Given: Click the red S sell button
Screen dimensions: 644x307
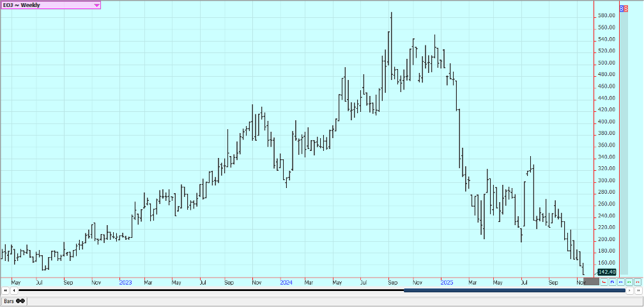Looking at the screenshot, I should (625, 9).
